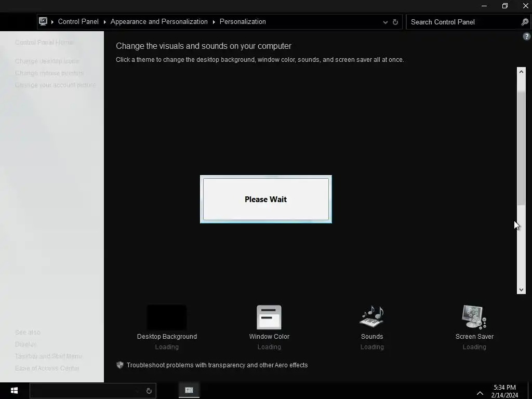The image size is (532, 399).
Task: Open Taskbar and Start Menu link
Action: coord(48,356)
